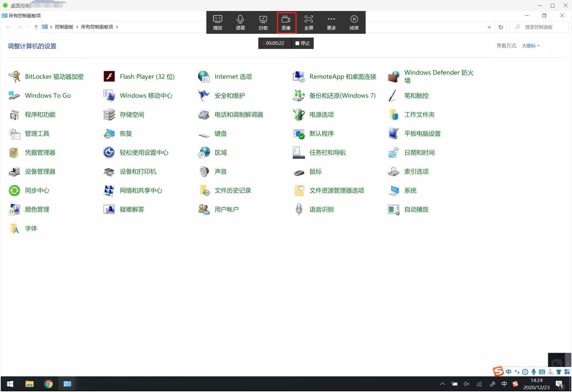572x392 pixels.
Task: Click the 网络和共享中心 link
Action: [141, 190]
